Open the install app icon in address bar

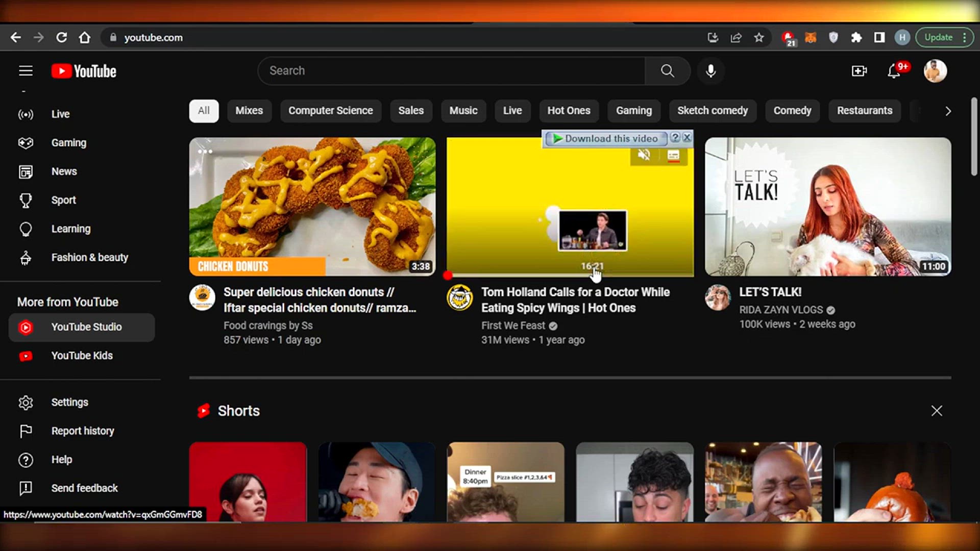coord(713,37)
